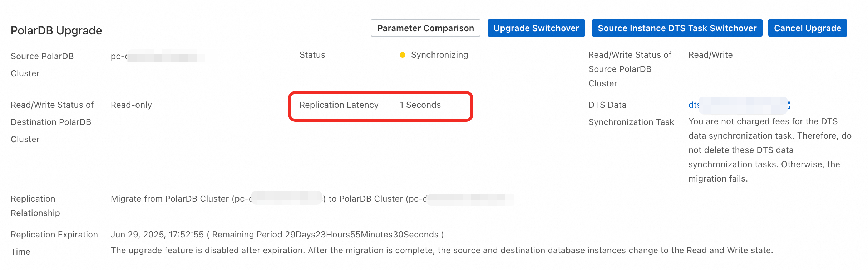Click the Replication Expiration Time date
The width and height of the screenshot is (868, 270).
[x=157, y=235]
